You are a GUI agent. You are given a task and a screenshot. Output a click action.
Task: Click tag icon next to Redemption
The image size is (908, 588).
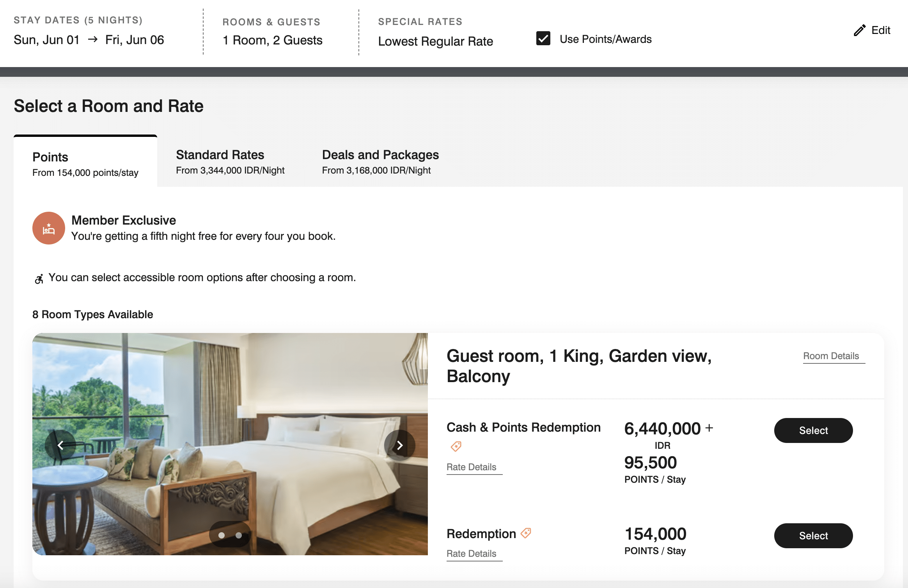point(526,533)
